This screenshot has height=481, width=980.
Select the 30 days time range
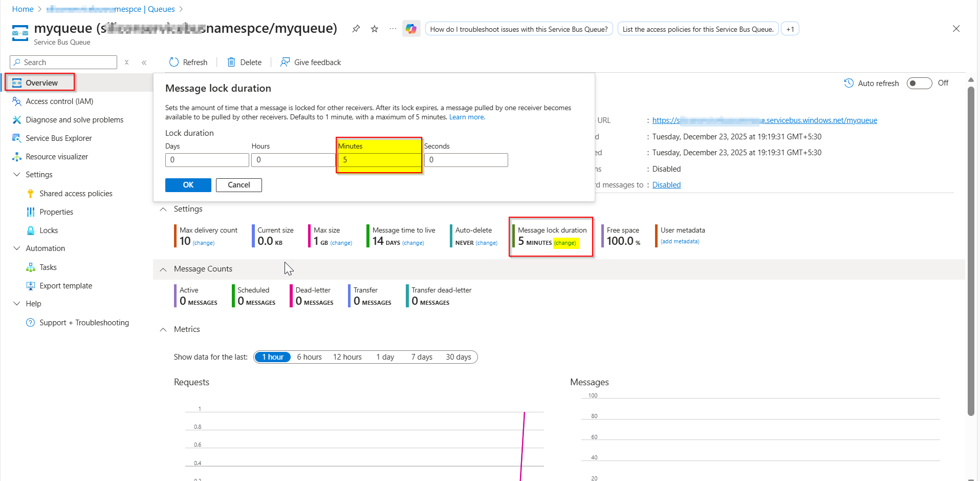[x=459, y=357]
